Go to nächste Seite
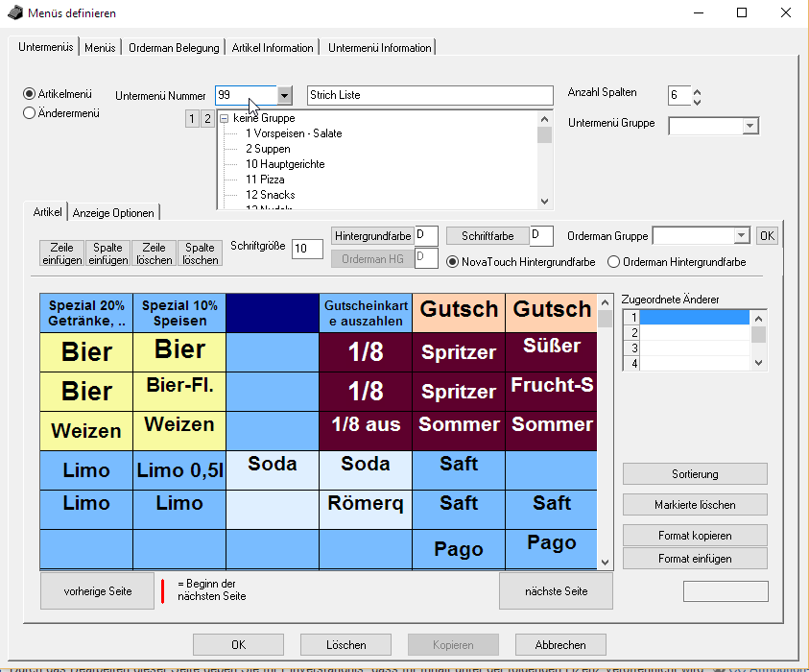809x672 pixels. pos(556,591)
